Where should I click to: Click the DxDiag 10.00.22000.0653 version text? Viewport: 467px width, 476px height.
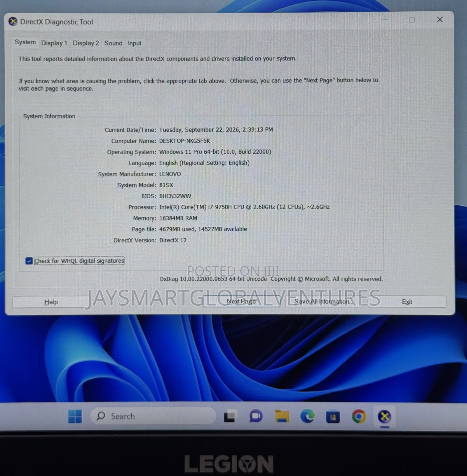(213, 279)
